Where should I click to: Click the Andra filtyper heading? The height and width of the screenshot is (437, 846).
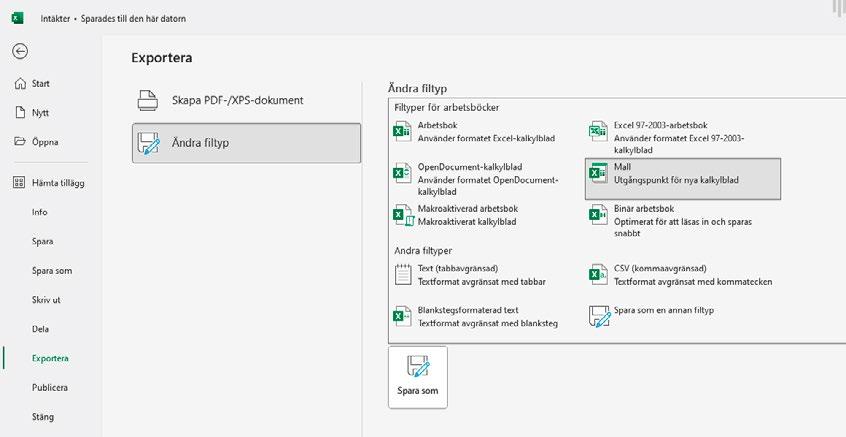tap(423, 251)
